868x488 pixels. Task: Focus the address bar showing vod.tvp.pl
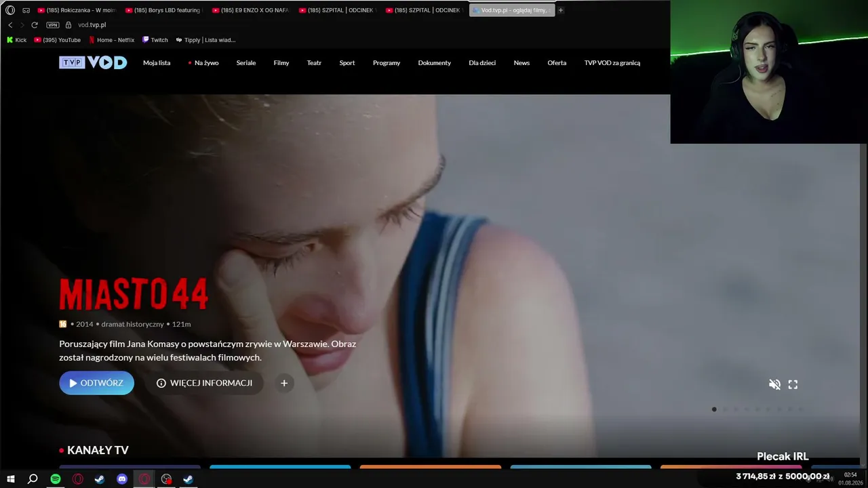click(x=92, y=25)
